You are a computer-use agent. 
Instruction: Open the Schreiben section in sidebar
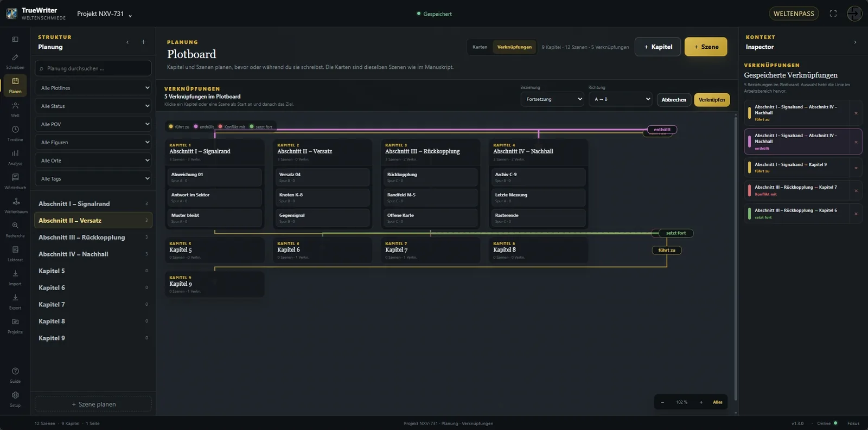(x=15, y=61)
